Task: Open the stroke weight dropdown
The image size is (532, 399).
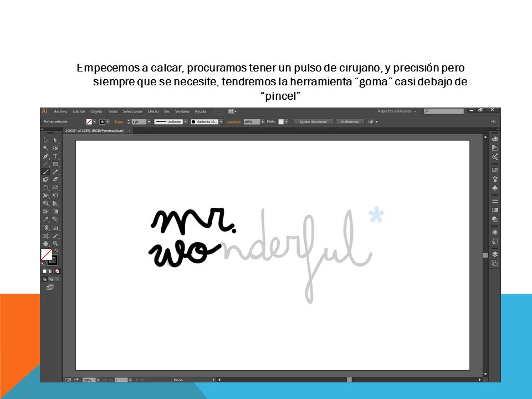Action: coord(149,122)
